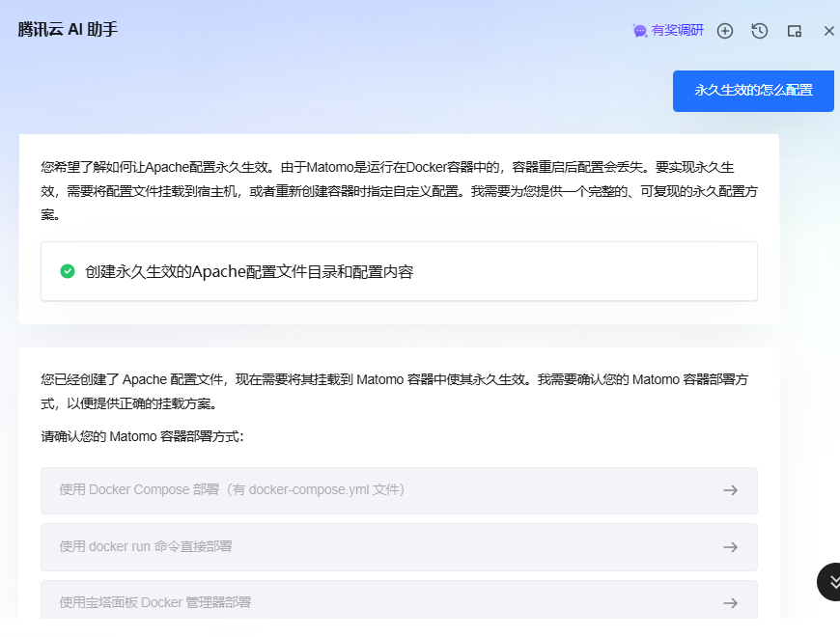Click the paragraph about 挂载到 Matomo 容器

[398, 391]
